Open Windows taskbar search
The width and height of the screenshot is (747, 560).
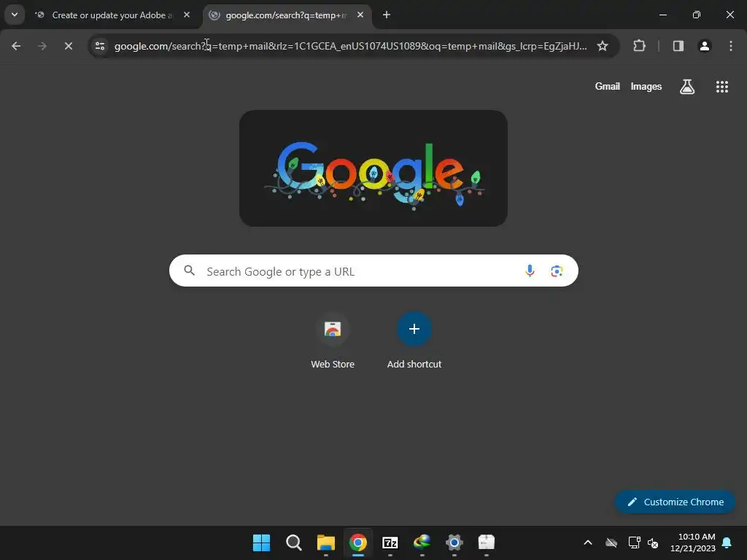294,542
